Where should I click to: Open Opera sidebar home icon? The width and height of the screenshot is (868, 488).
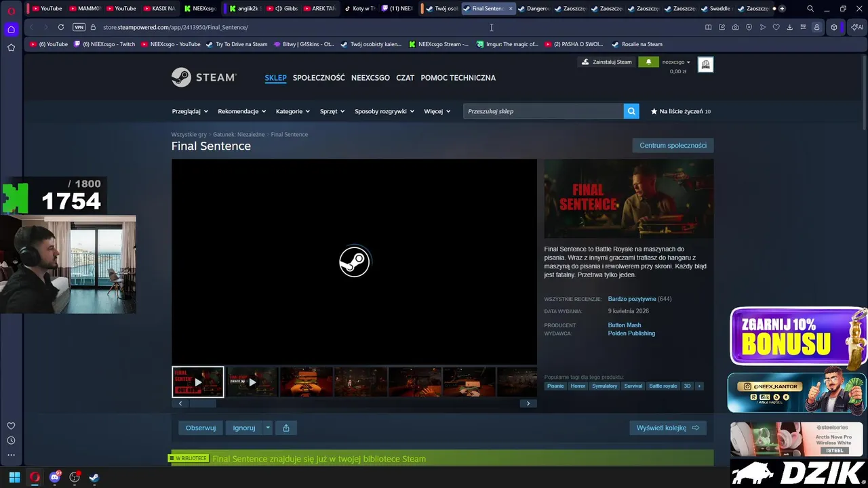11,29
